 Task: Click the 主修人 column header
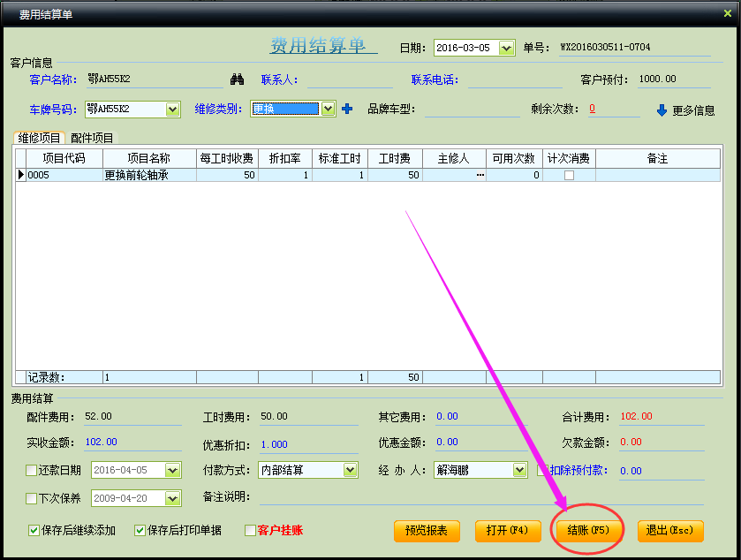click(454, 158)
